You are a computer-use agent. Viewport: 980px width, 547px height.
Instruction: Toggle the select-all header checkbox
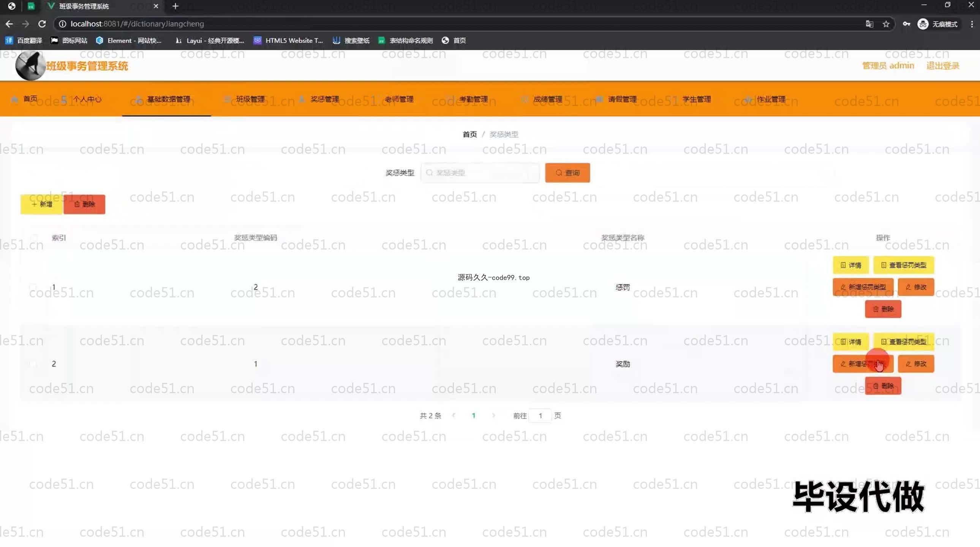click(x=33, y=238)
